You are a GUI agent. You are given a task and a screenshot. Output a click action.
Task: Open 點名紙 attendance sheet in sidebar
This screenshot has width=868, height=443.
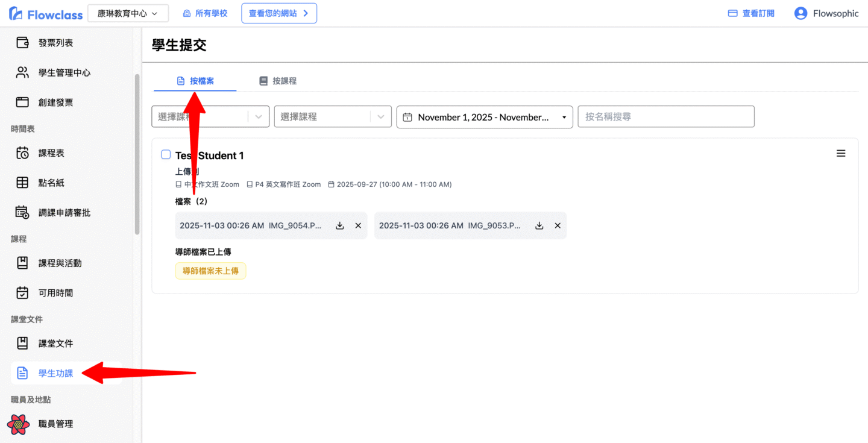point(51,183)
